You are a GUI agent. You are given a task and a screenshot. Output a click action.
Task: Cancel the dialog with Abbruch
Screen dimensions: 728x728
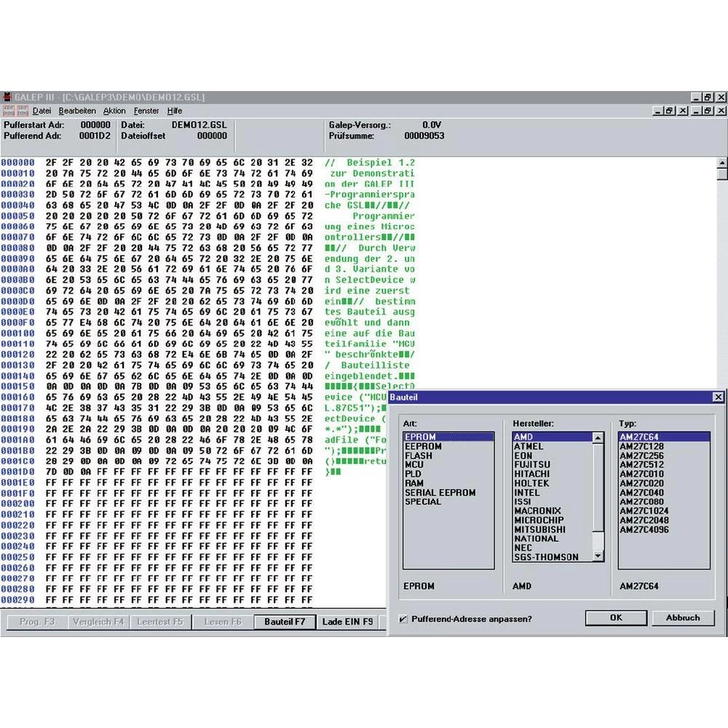682,617
